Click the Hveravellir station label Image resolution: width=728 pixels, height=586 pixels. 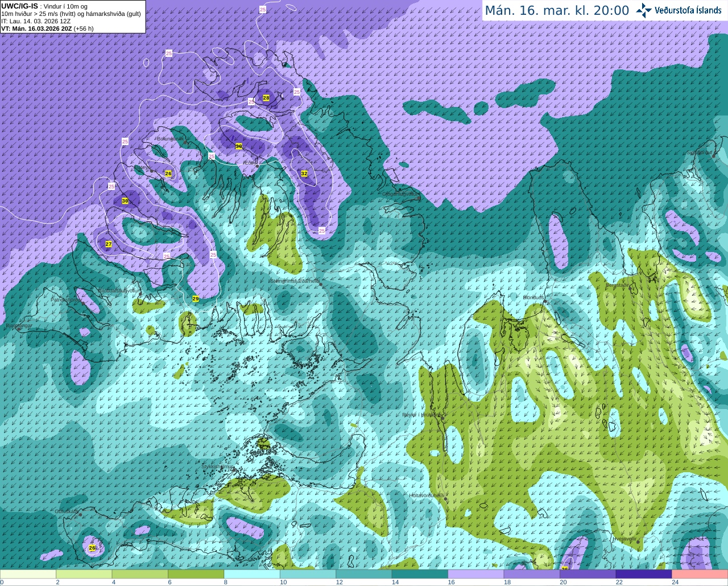[x=624, y=538]
